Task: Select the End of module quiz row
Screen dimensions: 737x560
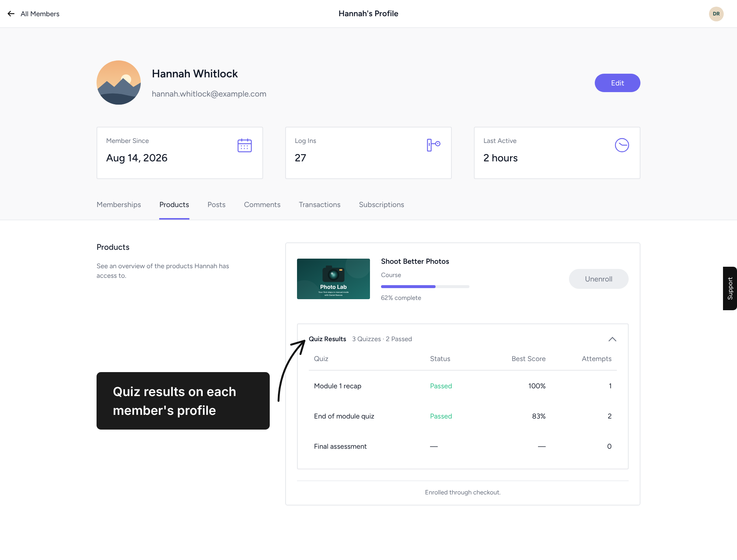Action: pyautogui.click(x=463, y=416)
